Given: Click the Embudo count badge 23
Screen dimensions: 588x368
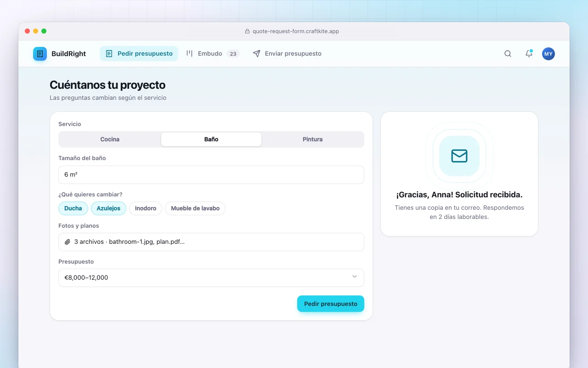Looking at the screenshot, I should click(x=233, y=54).
